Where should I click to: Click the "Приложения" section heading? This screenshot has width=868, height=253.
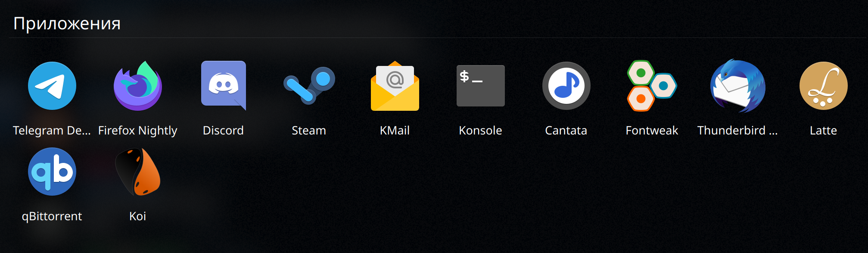tap(67, 24)
